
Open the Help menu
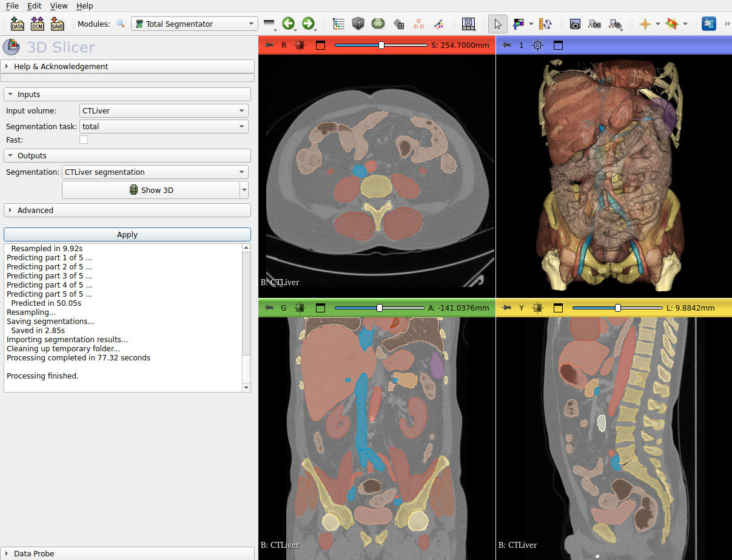(84, 6)
